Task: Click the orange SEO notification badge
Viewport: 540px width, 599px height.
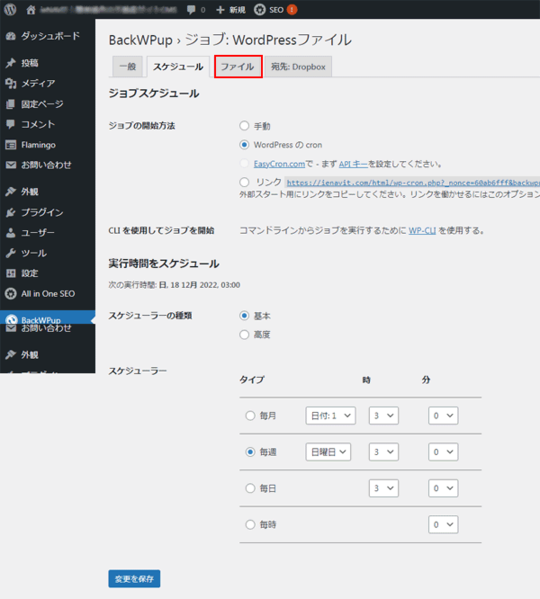Action: [x=292, y=10]
